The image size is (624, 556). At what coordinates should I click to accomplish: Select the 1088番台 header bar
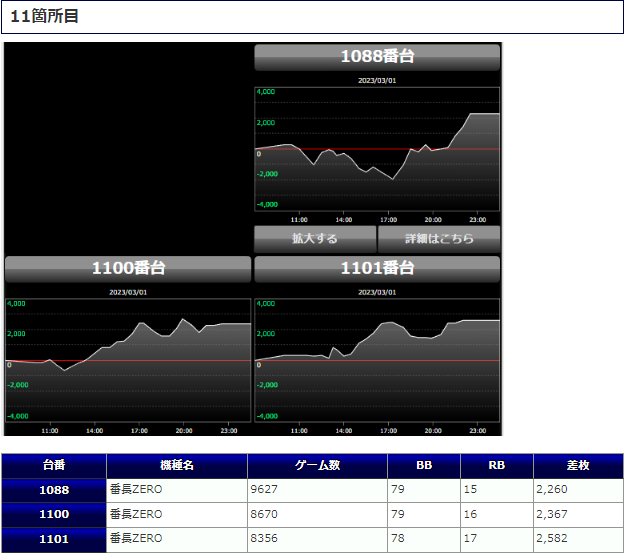377,57
